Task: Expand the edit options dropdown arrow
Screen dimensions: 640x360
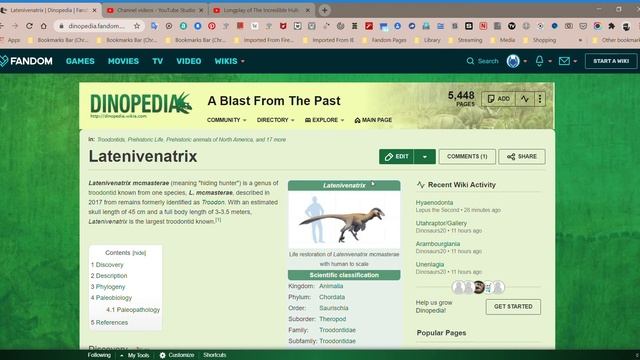Action: tap(425, 157)
